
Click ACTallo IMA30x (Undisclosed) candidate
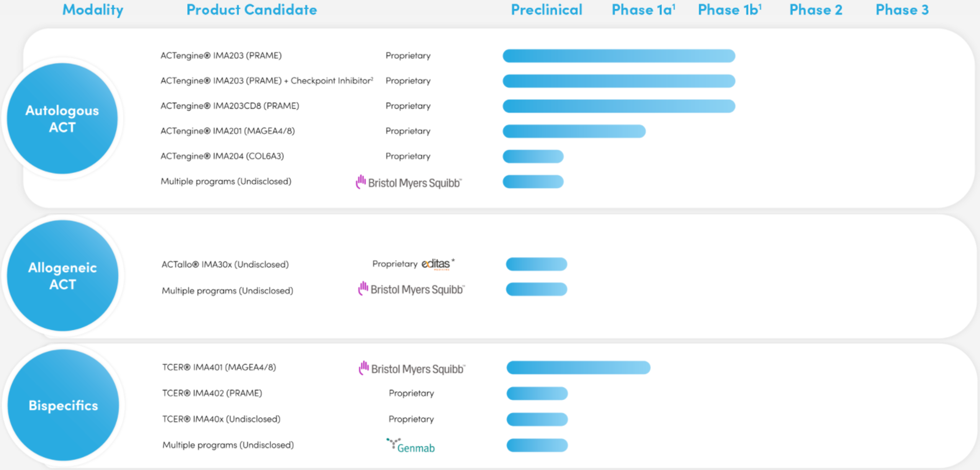coord(225,265)
